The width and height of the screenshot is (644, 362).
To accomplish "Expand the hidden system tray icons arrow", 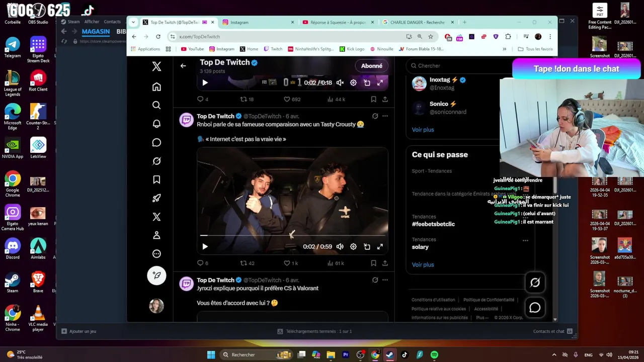I will 554,355.
